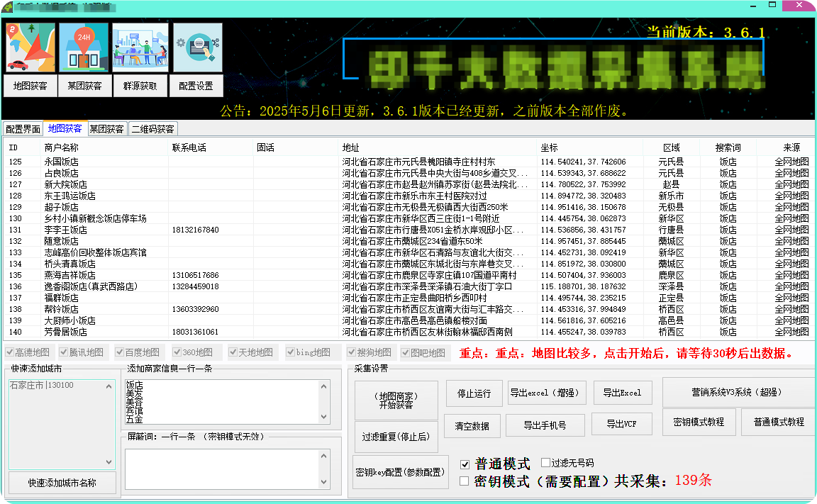Select the row 芳骨居饭店
Screen dimensions: 817x504
click(409, 332)
